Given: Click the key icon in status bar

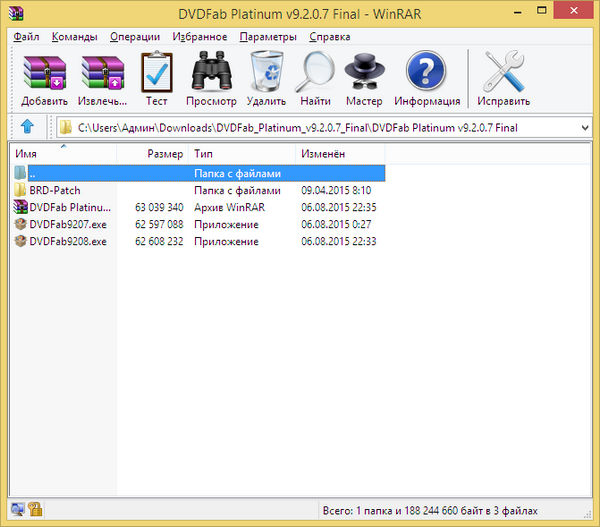Looking at the screenshot, I should click(34, 509).
